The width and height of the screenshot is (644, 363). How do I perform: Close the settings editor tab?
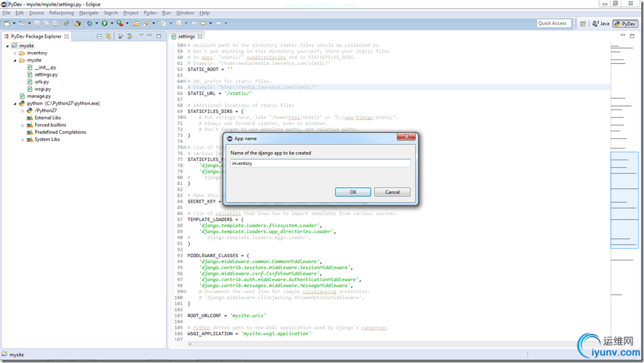coord(200,36)
